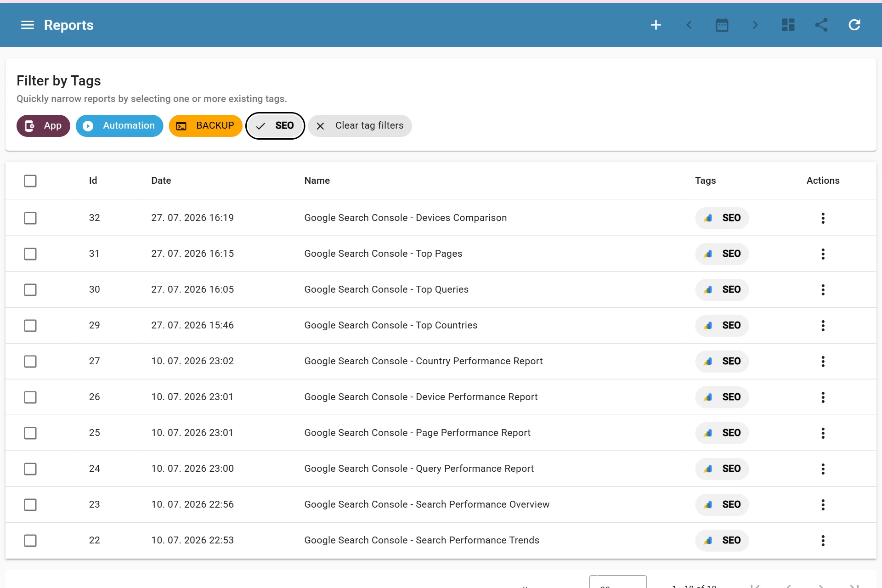
Task: Click the plus icon to add report
Action: 656,25
